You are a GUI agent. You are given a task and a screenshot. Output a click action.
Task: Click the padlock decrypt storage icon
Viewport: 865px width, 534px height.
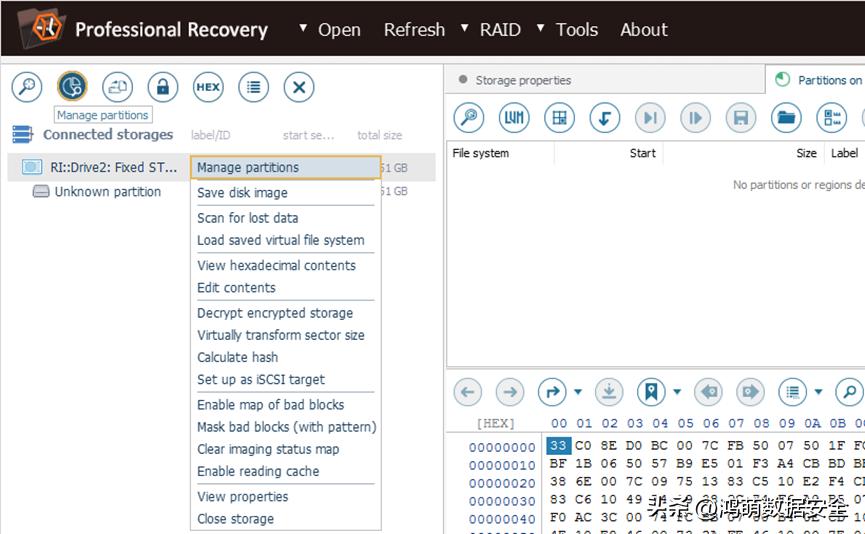162,87
